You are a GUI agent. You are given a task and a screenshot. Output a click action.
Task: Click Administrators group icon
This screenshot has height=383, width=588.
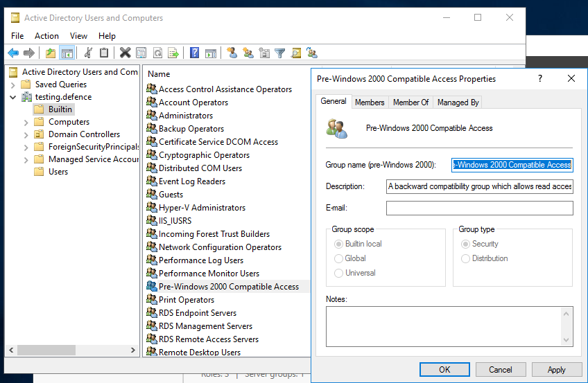tap(151, 115)
